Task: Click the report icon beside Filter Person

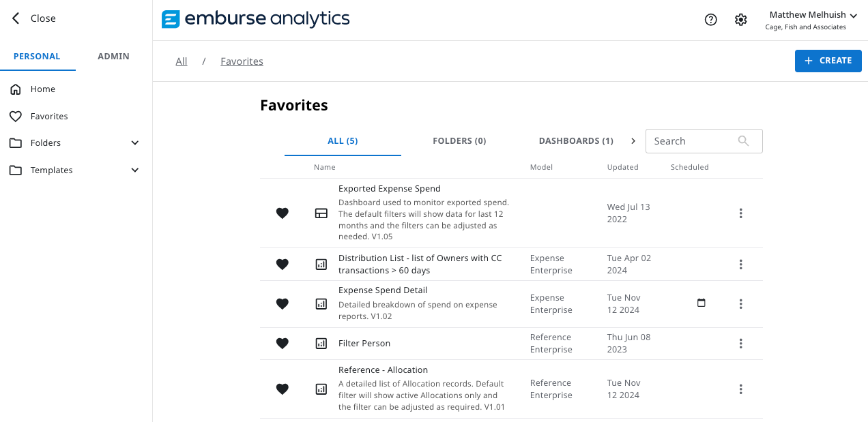Action: tap(321, 344)
